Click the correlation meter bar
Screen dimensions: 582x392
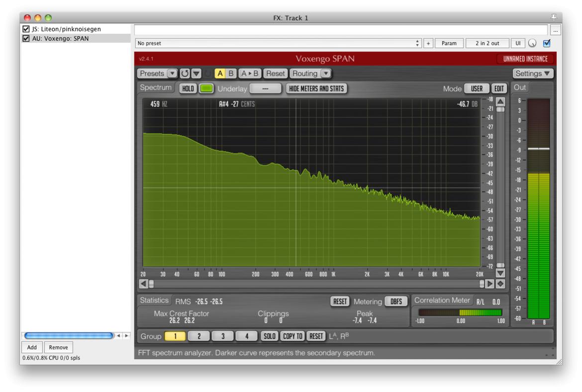(x=460, y=313)
